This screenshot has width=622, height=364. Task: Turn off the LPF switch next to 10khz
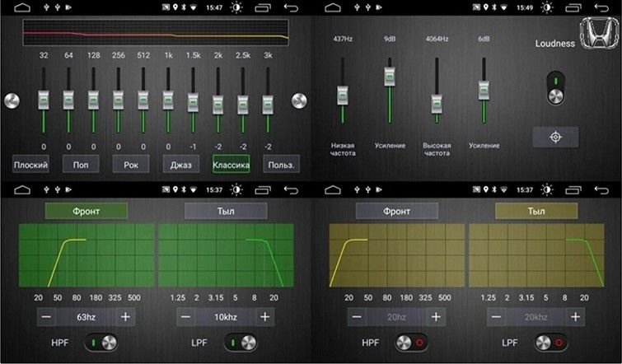[241, 343]
